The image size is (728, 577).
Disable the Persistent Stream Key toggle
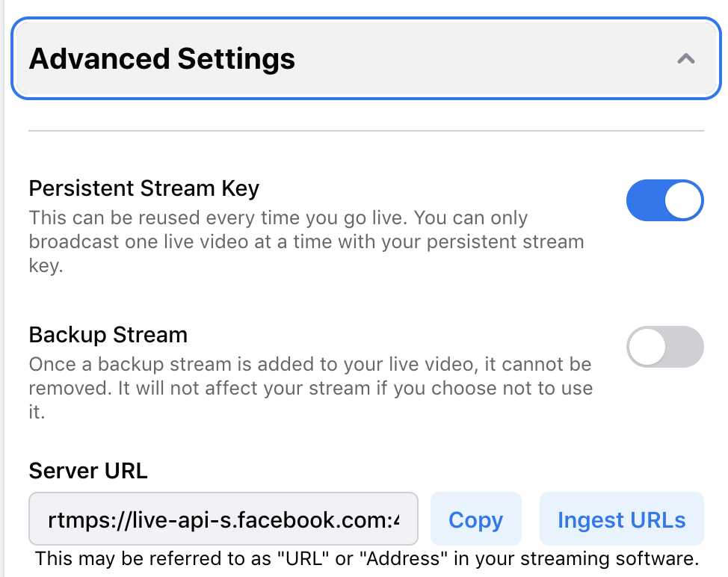tap(664, 200)
